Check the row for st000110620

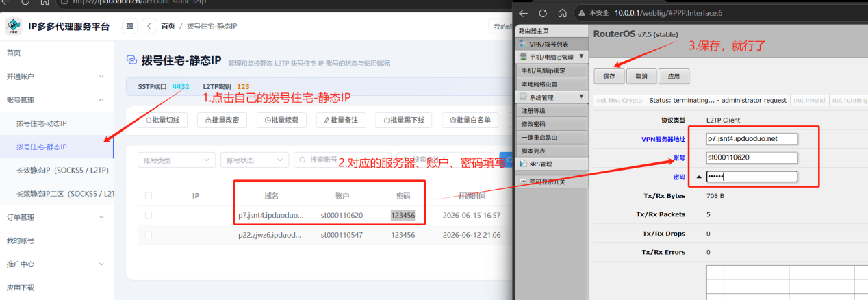pos(149,215)
